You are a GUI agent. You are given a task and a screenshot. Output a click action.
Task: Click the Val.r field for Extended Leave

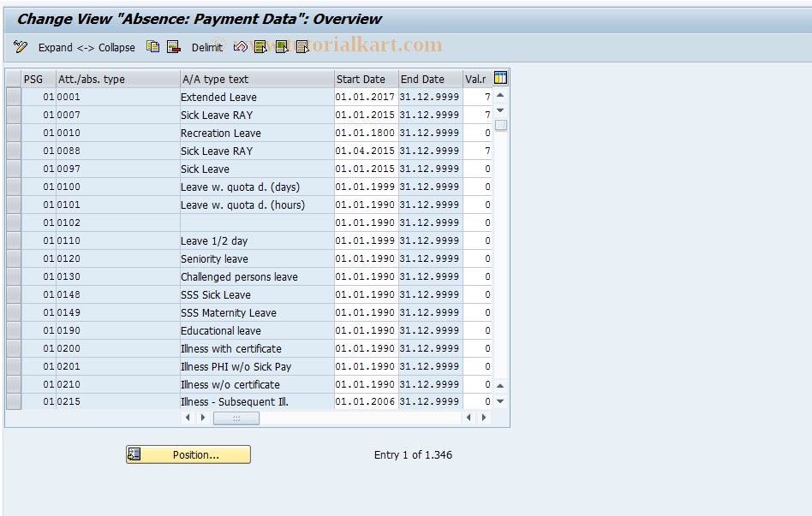pyautogui.click(x=477, y=97)
